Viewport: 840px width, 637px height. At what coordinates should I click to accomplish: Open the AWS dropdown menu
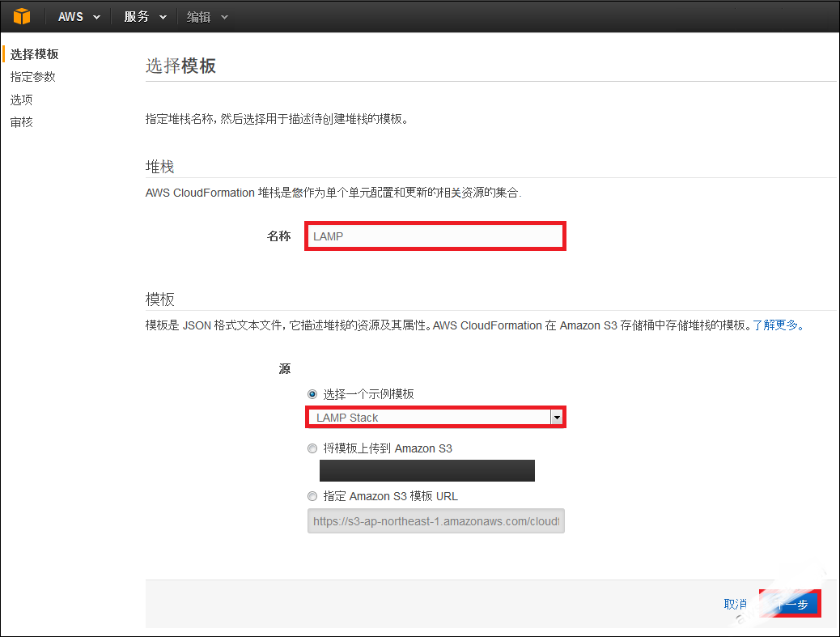78,17
